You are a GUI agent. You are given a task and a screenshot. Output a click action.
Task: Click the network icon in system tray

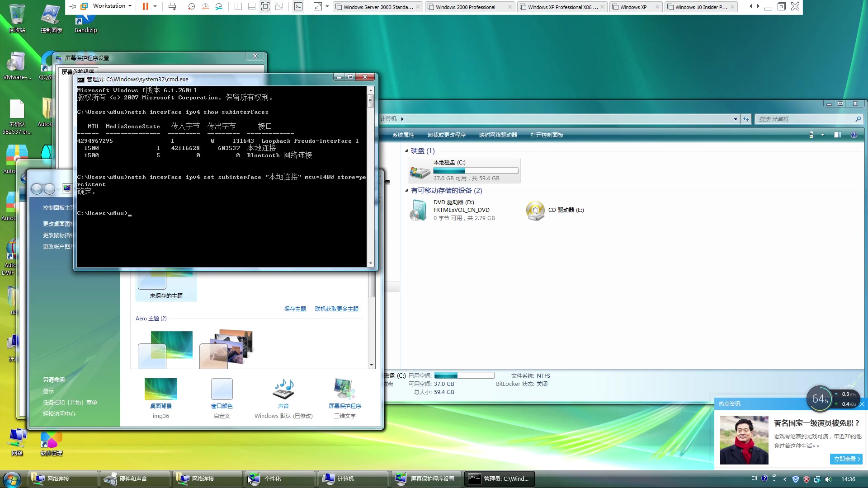[817, 479]
